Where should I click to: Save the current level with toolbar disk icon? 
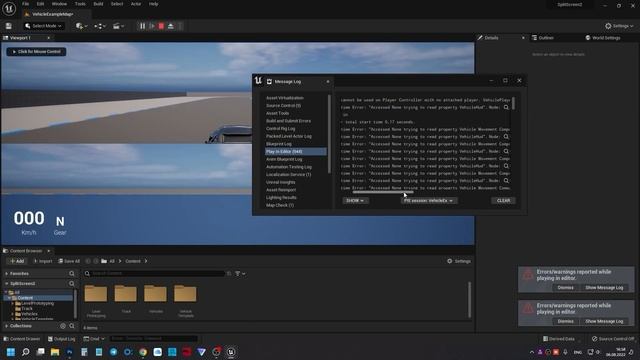click(9, 26)
